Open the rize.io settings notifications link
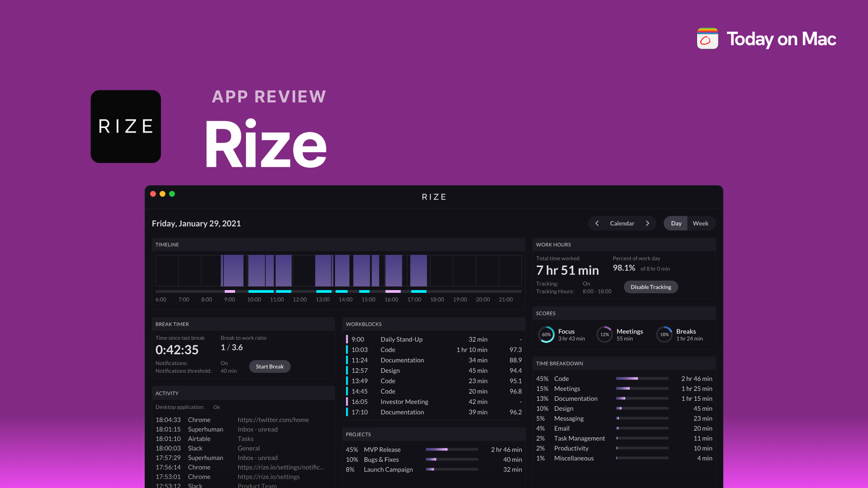 [x=281, y=467]
